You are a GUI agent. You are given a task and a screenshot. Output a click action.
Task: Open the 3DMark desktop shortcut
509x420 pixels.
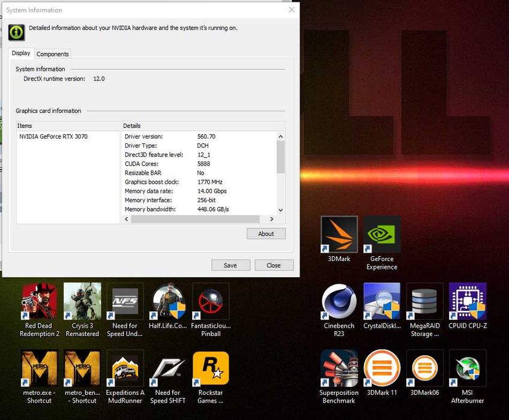339,239
